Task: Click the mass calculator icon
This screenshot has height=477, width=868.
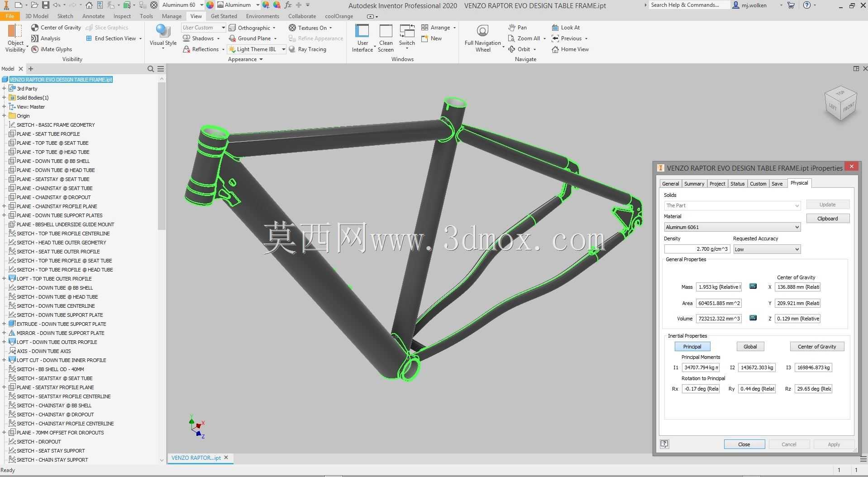Action: click(x=753, y=286)
